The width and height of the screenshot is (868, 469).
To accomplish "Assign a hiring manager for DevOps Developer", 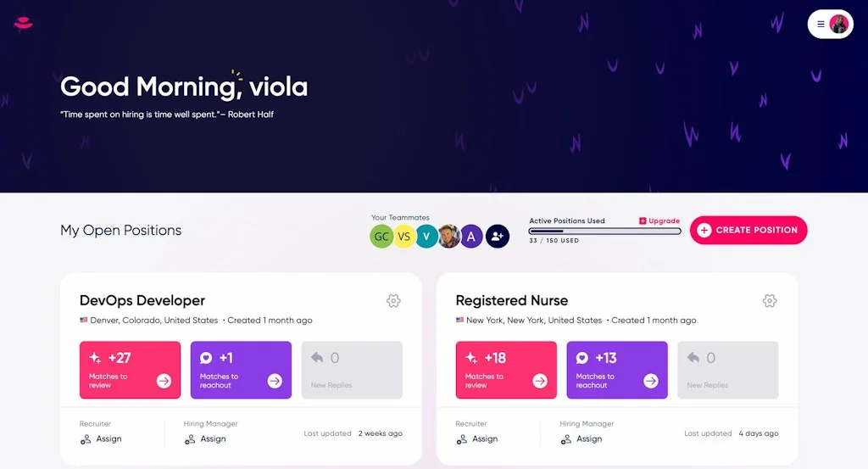I will tap(206, 439).
